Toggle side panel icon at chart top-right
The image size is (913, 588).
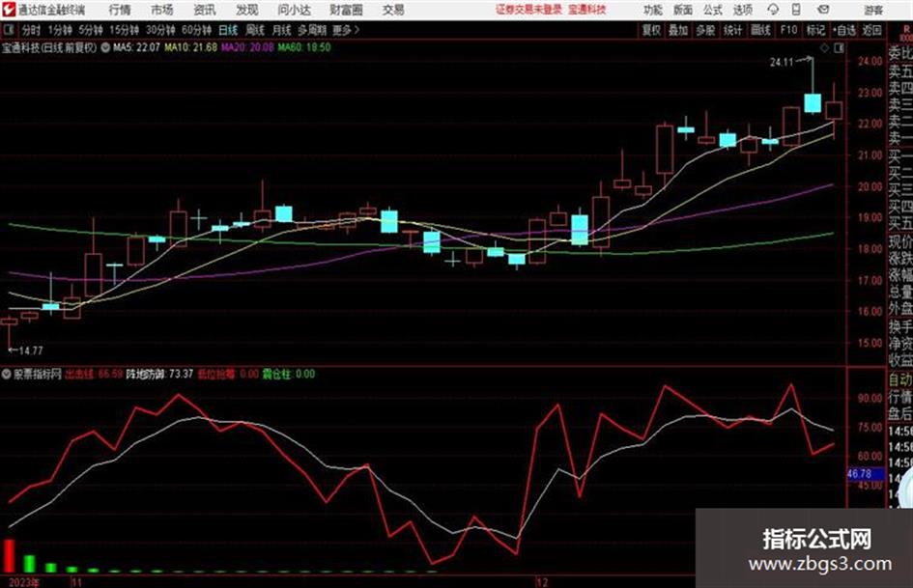839,48
